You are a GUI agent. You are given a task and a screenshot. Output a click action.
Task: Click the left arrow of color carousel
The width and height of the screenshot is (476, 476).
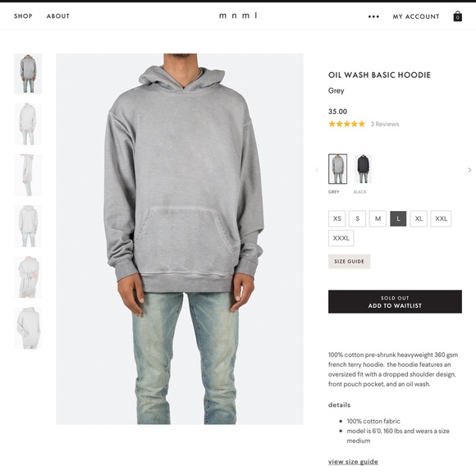[x=318, y=170]
